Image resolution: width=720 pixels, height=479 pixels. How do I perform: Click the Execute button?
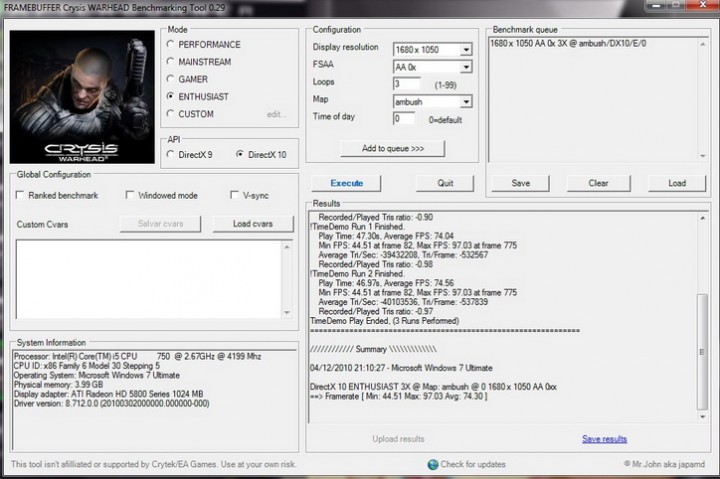click(346, 183)
